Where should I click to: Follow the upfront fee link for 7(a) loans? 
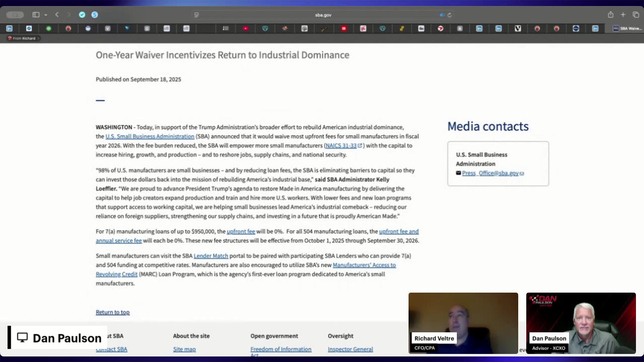(241, 231)
